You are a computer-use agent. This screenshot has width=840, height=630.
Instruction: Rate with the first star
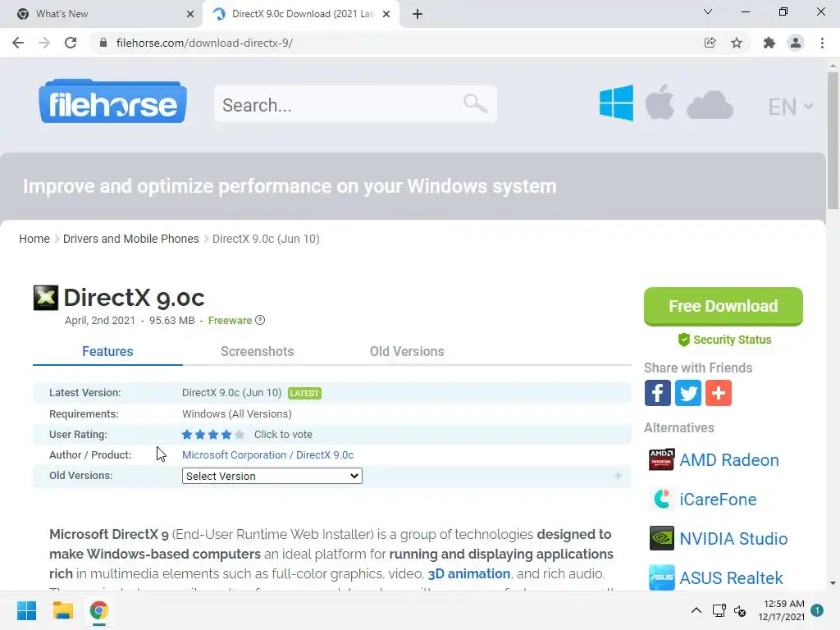pos(187,435)
